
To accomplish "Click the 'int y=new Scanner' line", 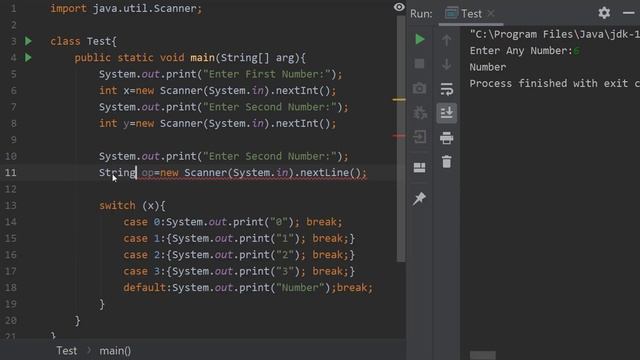I will (218, 123).
